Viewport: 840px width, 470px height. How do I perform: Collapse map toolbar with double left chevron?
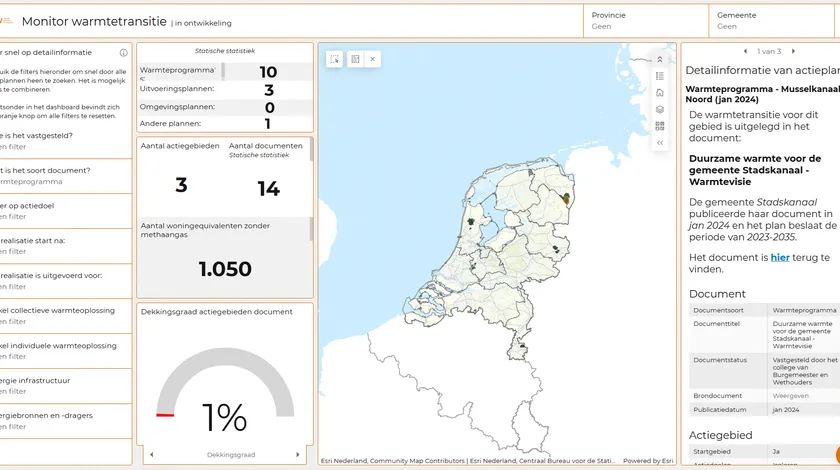pyautogui.click(x=660, y=143)
